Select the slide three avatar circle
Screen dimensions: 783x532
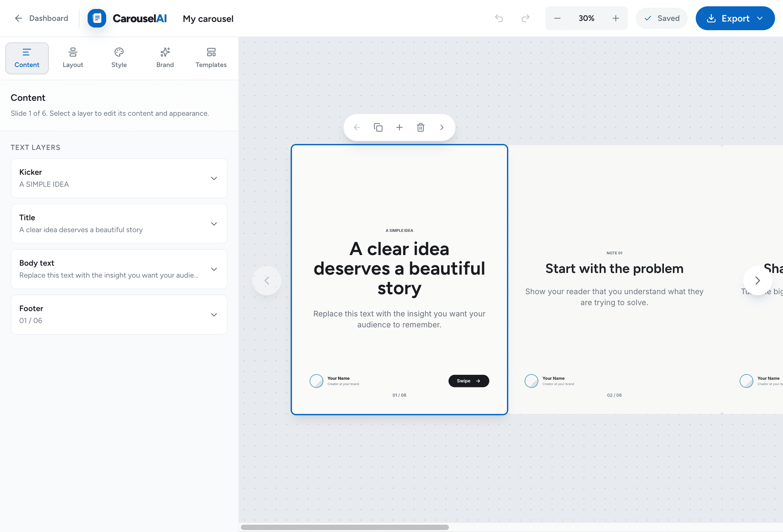(746, 381)
